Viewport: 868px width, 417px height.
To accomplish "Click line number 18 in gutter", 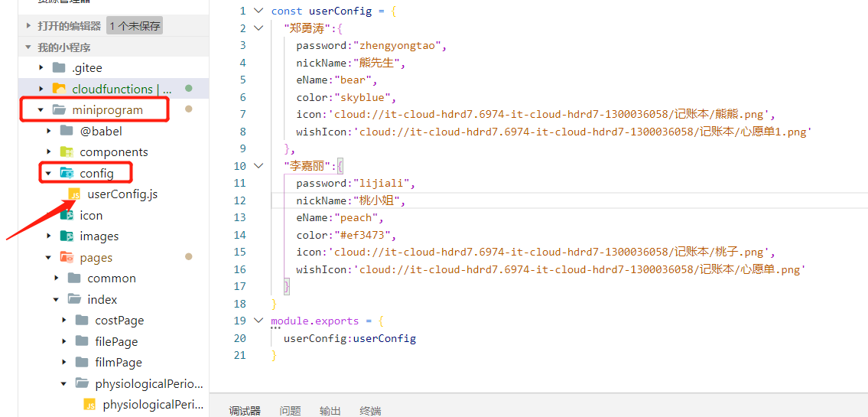I will tap(239, 304).
